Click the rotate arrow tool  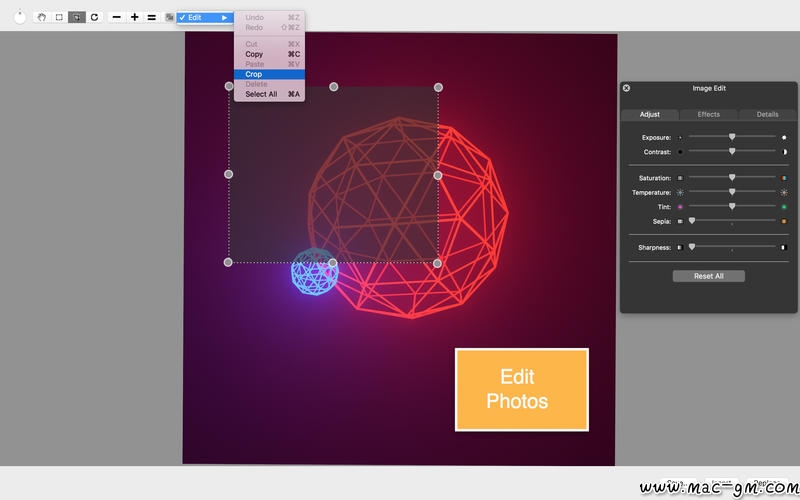[x=94, y=17]
